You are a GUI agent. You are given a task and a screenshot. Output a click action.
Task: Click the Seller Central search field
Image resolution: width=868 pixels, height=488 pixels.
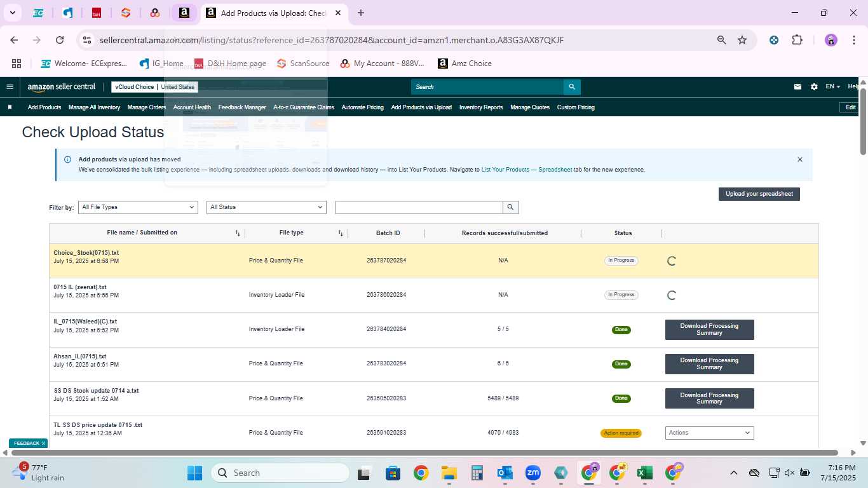coord(487,87)
